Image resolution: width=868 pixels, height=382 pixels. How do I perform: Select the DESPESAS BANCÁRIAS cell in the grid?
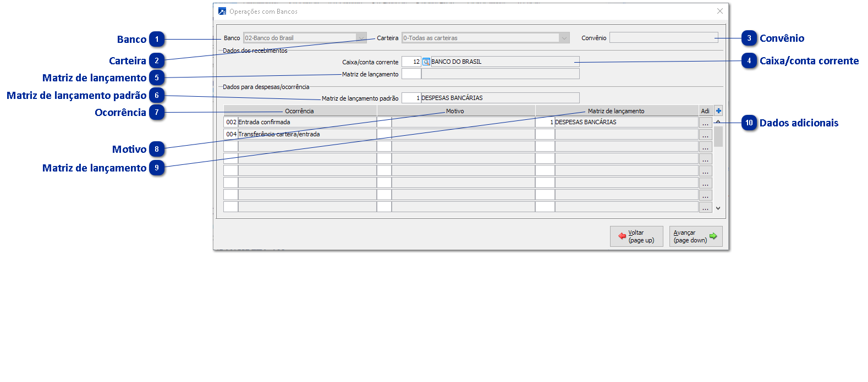627,122
